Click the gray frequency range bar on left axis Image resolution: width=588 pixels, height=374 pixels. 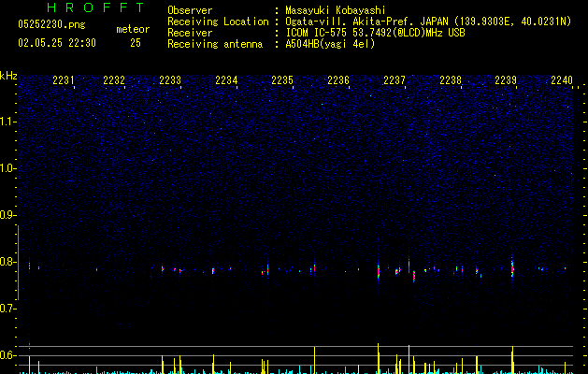tap(18, 263)
